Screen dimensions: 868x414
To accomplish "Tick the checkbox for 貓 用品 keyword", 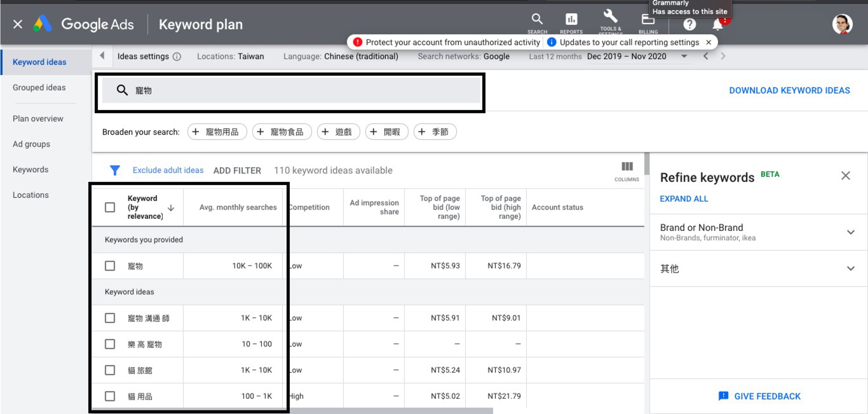I will coord(110,396).
